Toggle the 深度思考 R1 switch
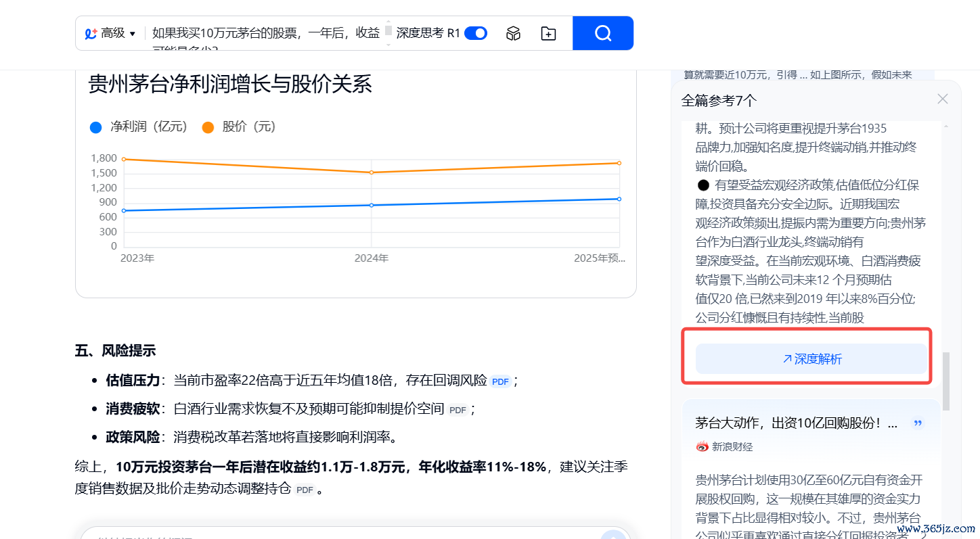This screenshot has height=539, width=980. tap(476, 33)
